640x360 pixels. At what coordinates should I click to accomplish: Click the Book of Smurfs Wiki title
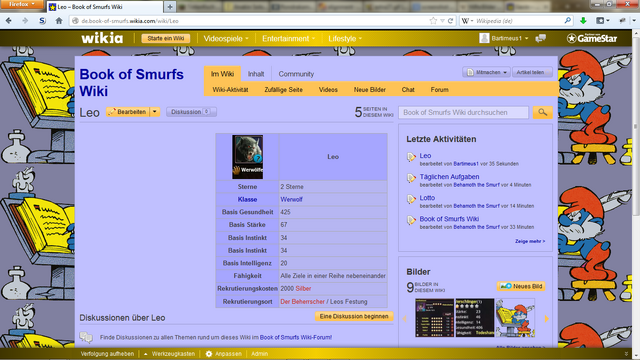(x=131, y=82)
